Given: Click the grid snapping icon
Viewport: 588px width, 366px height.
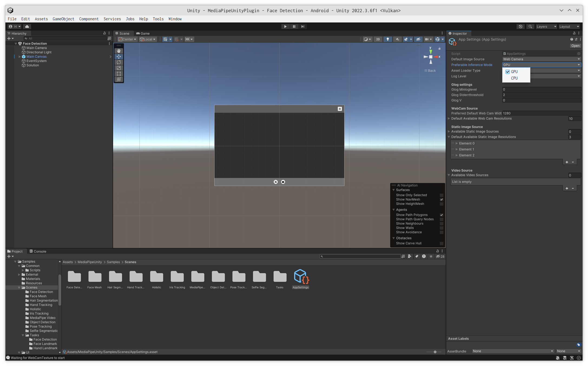Looking at the screenshot, I should click(x=176, y=39).
